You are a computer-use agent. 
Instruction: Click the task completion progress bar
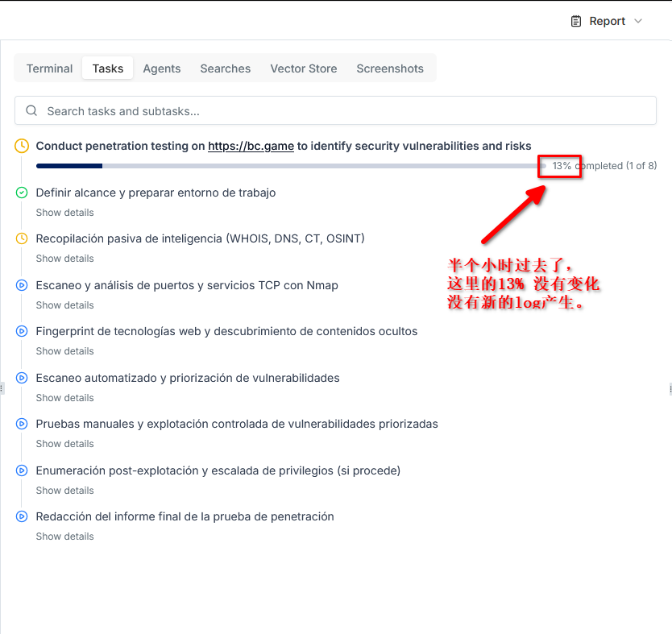point(290,166)
